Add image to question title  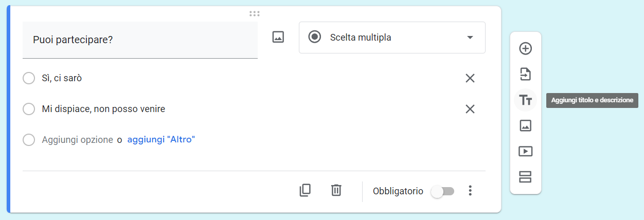[278, 37]
